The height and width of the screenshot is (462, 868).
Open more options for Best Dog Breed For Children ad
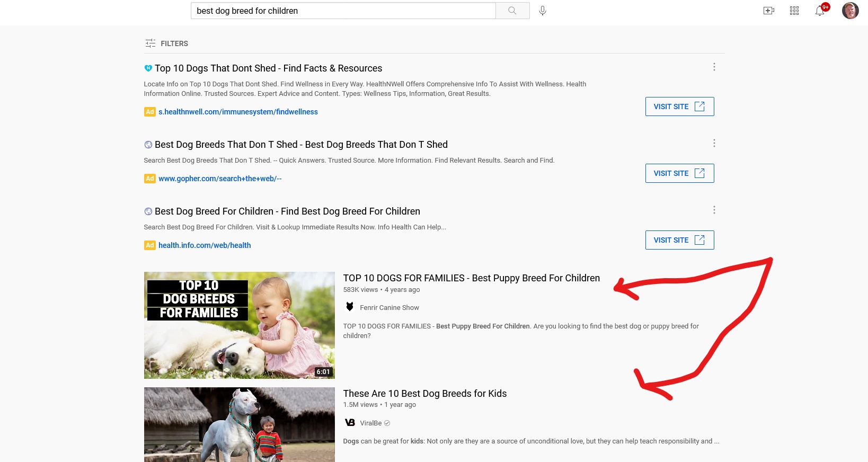point(714,210)
